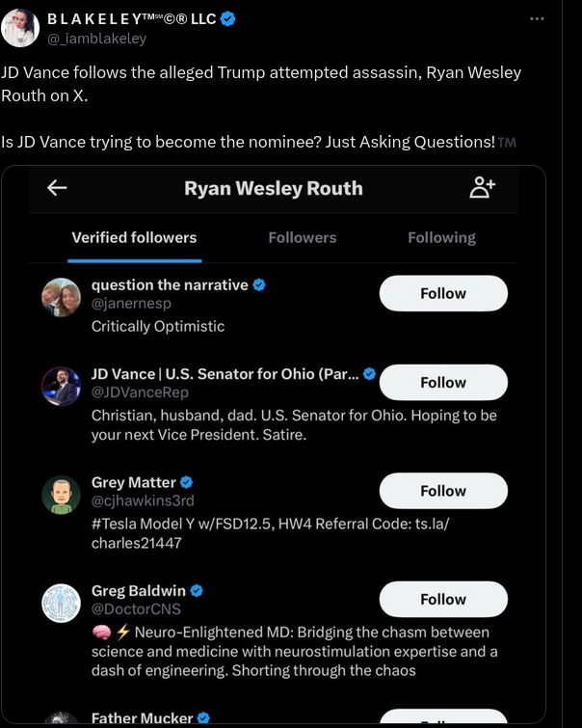Viewport: 582px width, 728px height.
Task: Select the Following tab
Action: point(441,237)
